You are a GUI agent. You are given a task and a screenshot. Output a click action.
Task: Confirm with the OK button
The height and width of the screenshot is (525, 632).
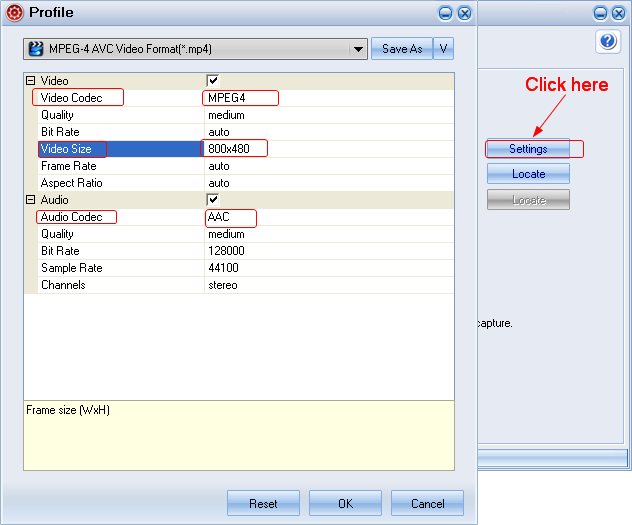click(345, 503)
